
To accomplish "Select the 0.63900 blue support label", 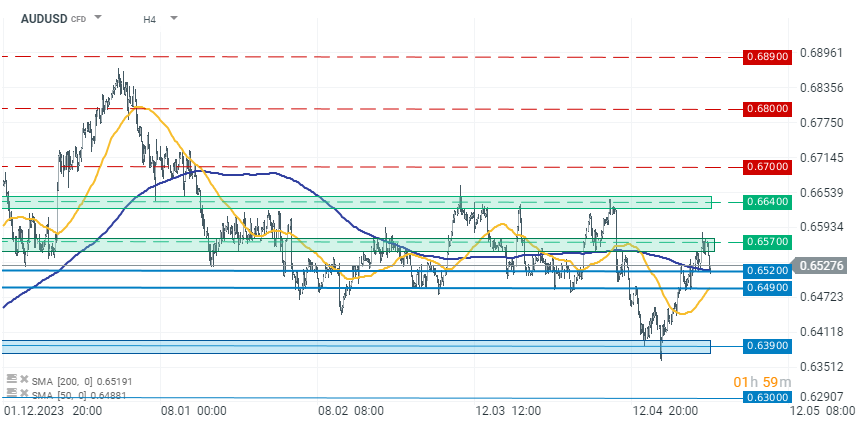I will (x=768, y=346).
